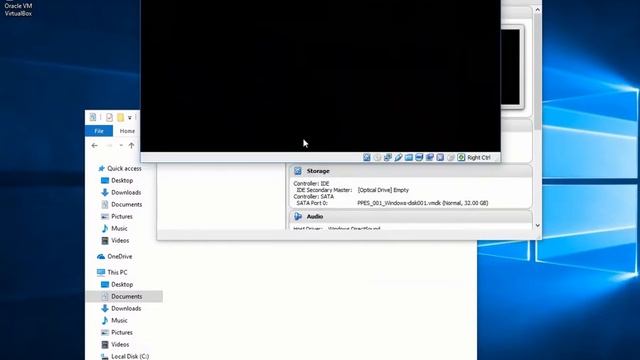
Task: Open the recent locations dropdown in Explorer
Action: 121,145
